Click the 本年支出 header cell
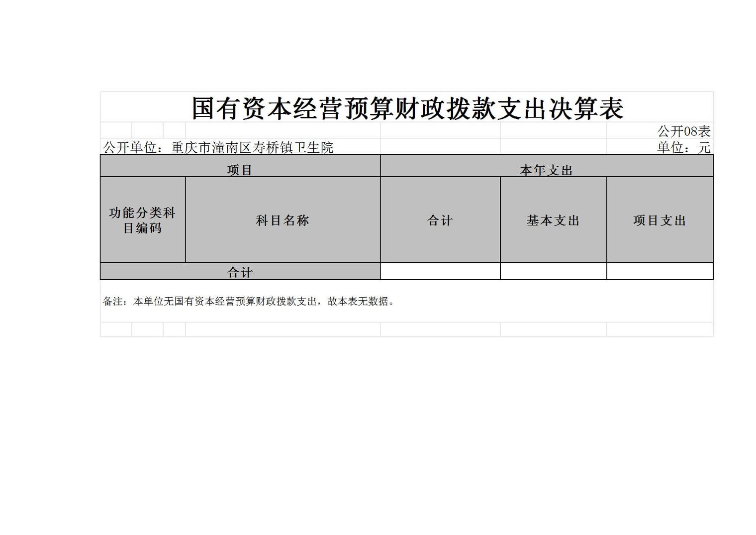756x535 pixels. 547,166
